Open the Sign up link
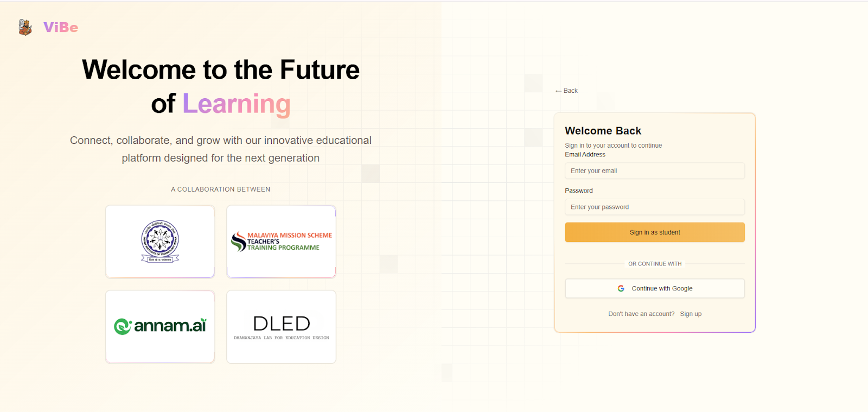 (x=691, y=313)
